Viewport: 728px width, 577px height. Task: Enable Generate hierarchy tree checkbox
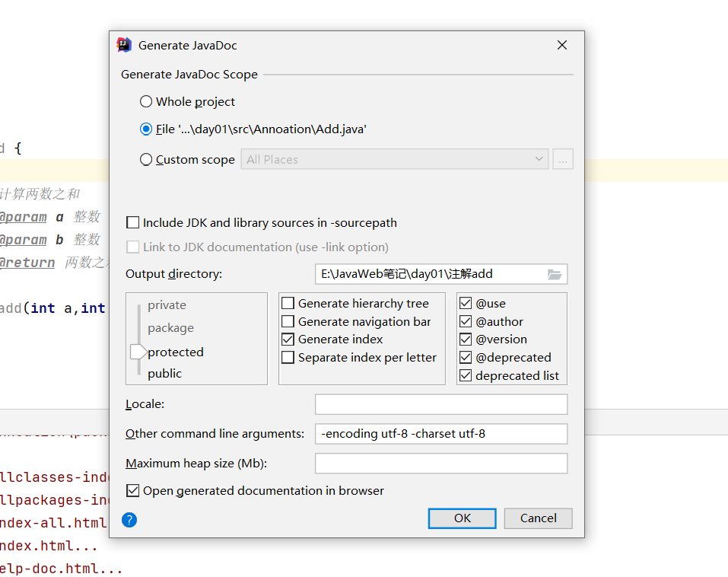[x=288, y=304]
